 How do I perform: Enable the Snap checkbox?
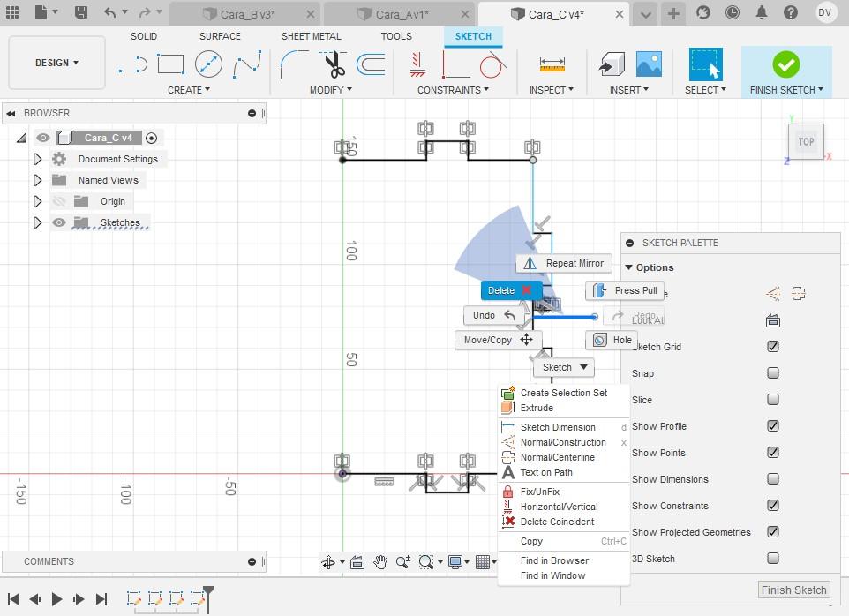point(772,373)
